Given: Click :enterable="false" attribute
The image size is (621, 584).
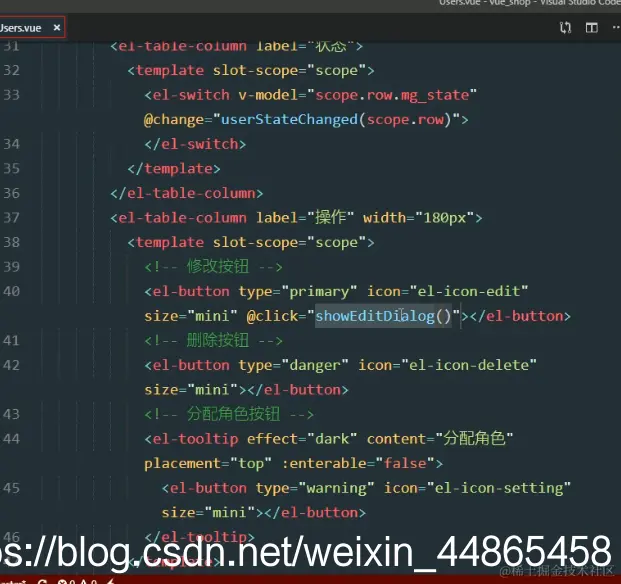Looking at the screenshot, I should (358, 463).
